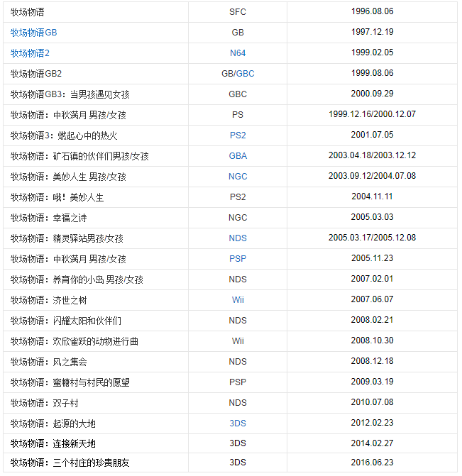462x476 pixels.
Task: Click 牧场物语：连接新天地 title
Action: tap(53, 443)
